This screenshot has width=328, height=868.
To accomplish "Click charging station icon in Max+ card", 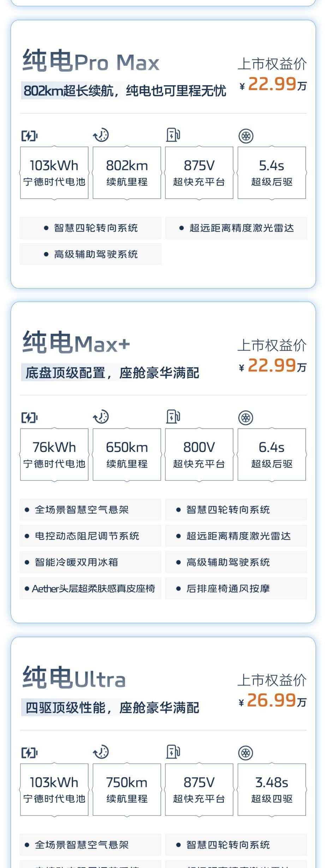I will click(173, 417).
